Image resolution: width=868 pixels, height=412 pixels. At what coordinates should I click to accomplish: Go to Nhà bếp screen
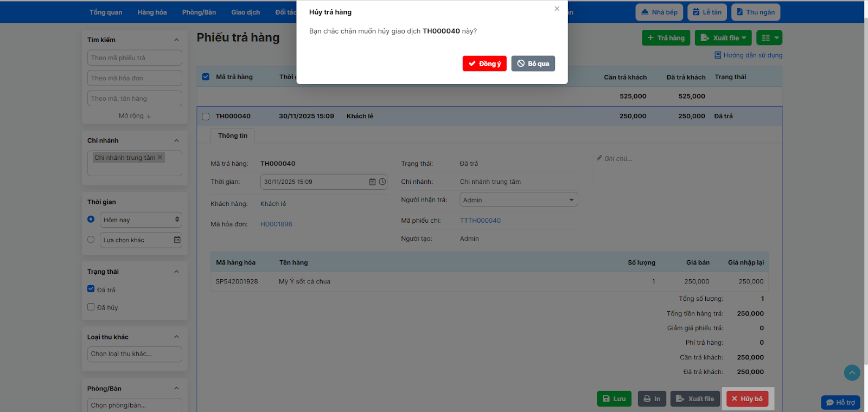[x=659, y=12]
